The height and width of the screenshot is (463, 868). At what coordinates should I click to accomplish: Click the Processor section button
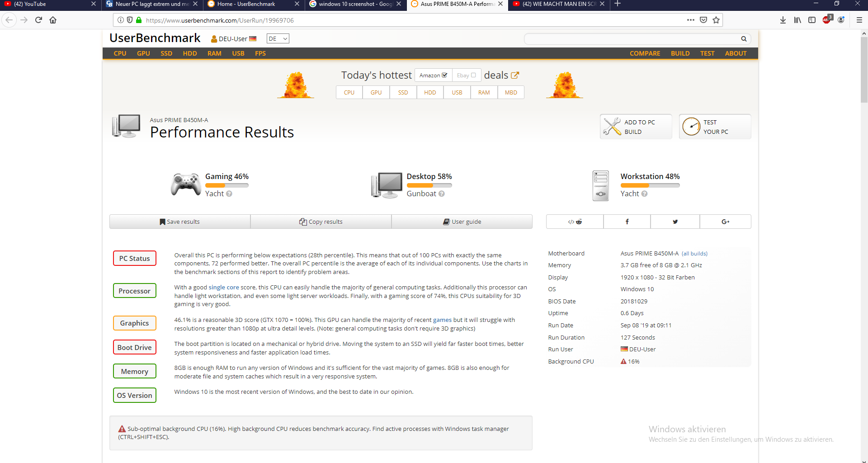click(x=135, y=291)
